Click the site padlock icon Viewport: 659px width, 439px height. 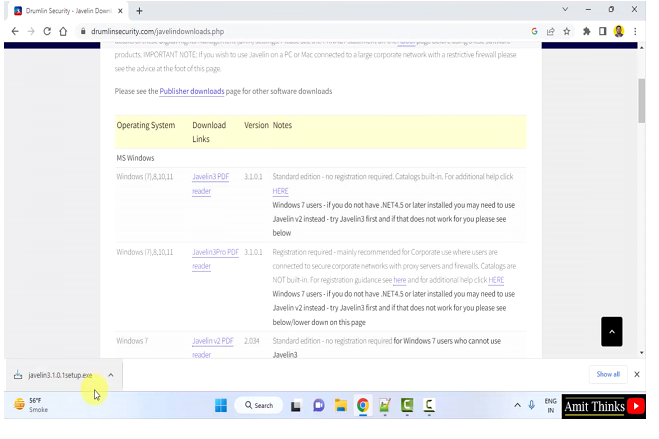pyautogui.click(x=83, y=32)
